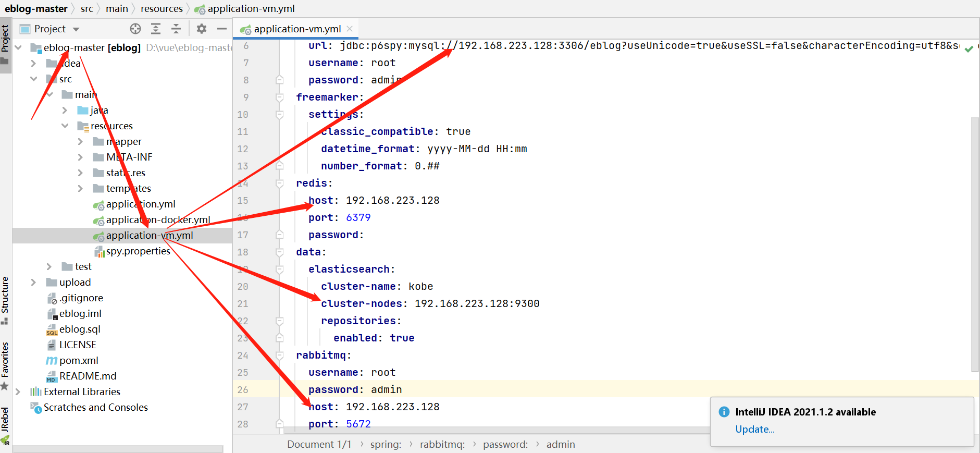Click the Project panel horizontal scrollbar
Image resolution: width=980 pixels, height=453 pixels.
point(118,449)
